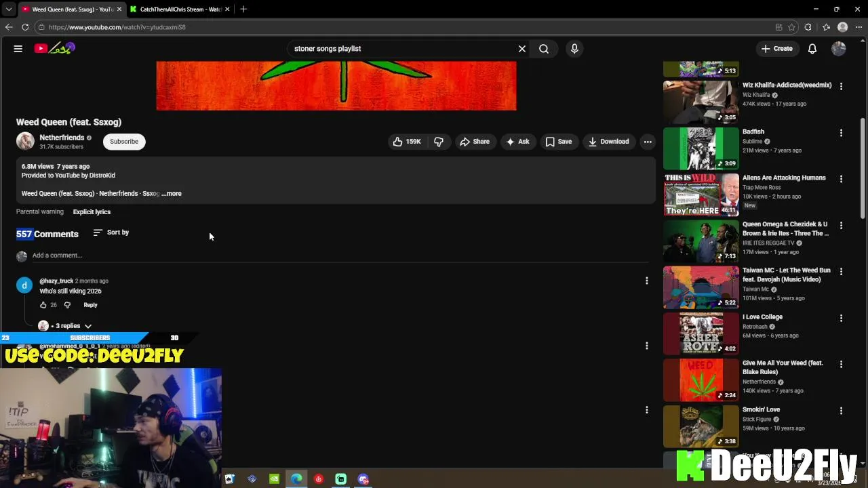Screen dimensions: 868x488
Task: Bookmark page with star icon
Action: point(791,27)
